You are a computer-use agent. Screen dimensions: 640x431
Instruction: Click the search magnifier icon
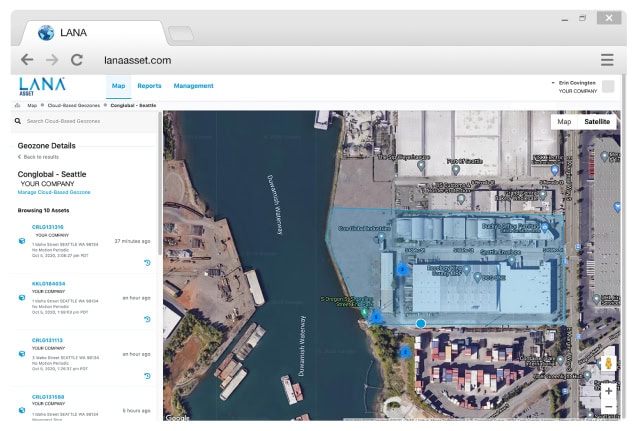coord(18,121)
